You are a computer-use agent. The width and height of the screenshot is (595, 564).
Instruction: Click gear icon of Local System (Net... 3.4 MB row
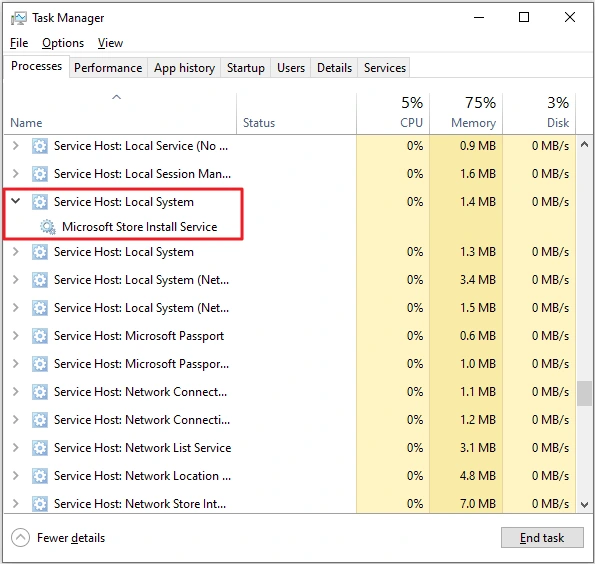pyautogui.click(x=40, y=280)
